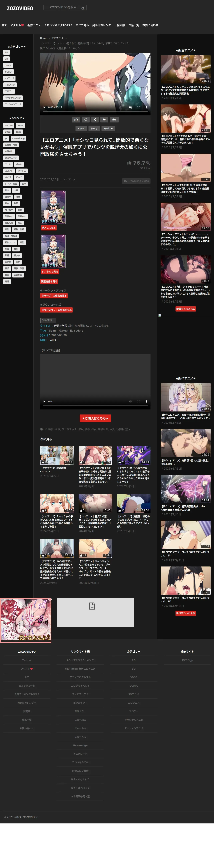Open the footer CG同人 category link
Viewport: 214px width, 868px height.
tap(133, 686)
